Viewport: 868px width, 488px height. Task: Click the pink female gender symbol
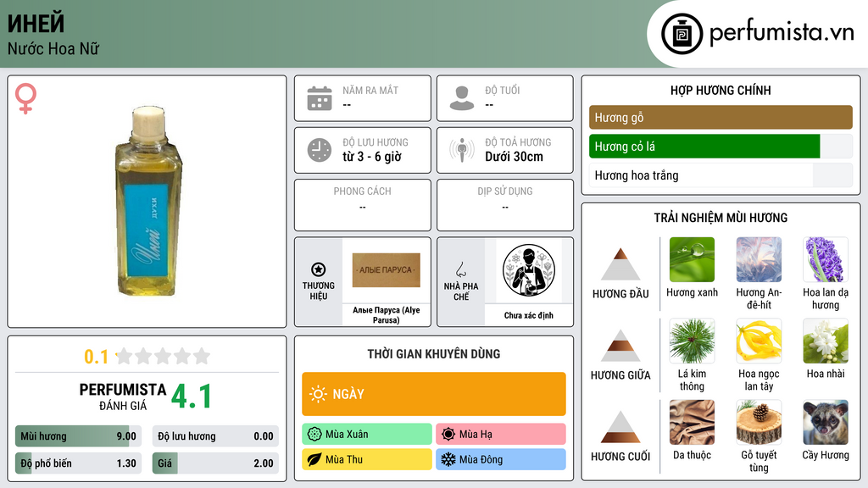(25, 98)
